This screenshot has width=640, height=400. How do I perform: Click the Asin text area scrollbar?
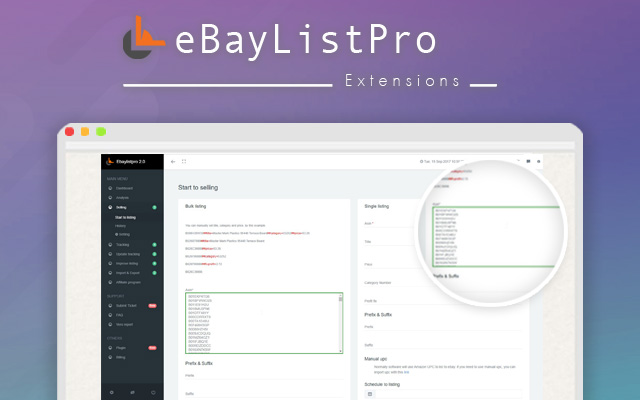coord(340,323)
